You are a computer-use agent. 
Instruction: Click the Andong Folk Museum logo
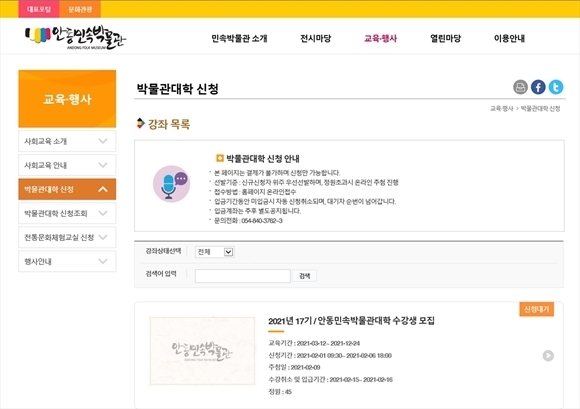click(x=76, y=38)
